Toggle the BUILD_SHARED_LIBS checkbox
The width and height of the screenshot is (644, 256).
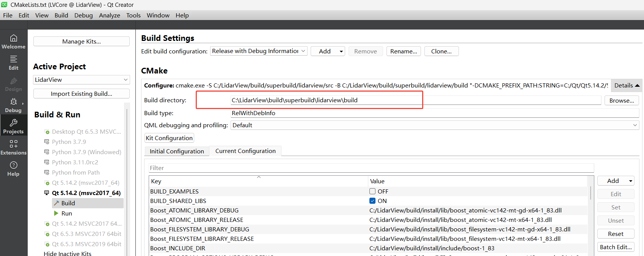pyautogui.click(x=372, y=201)
